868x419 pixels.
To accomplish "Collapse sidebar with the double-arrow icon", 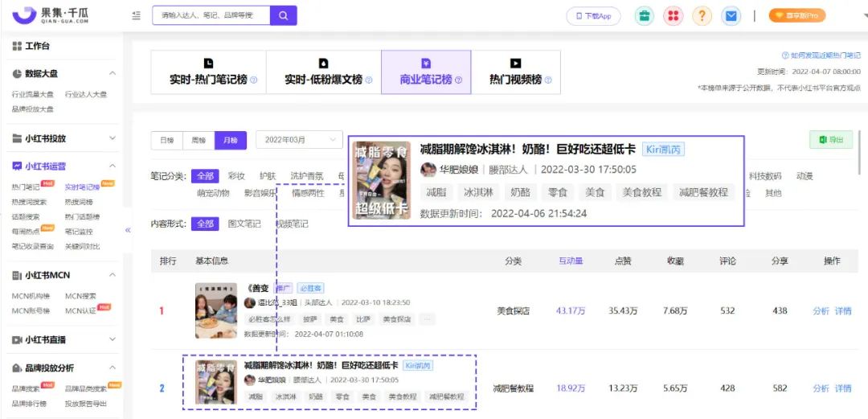I will coord(128,230).
